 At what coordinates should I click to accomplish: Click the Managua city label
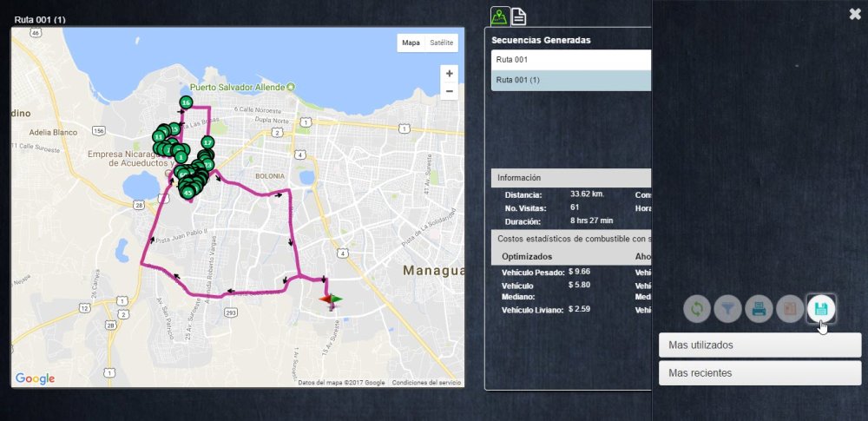(x=433, y=271)
